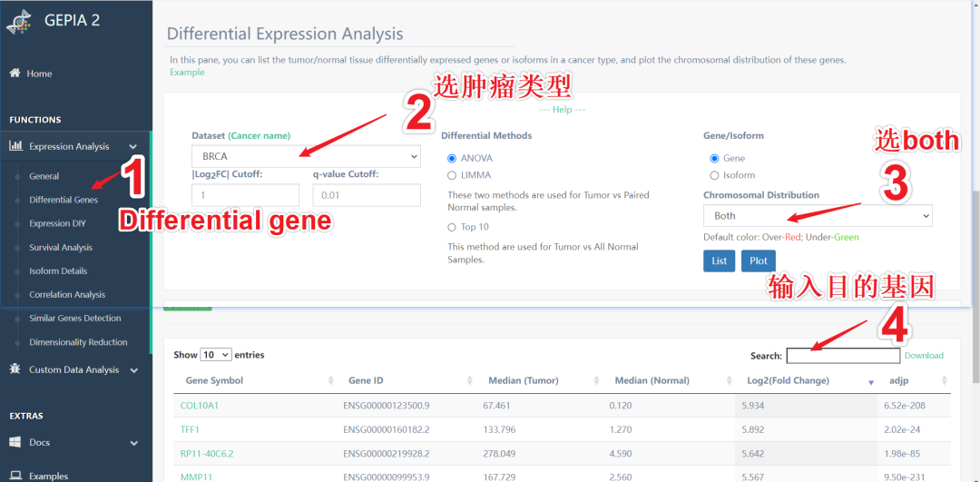Image resolution: width=980 pixels, height=482 pixels.
Task: Sort by Gene Symbol column arrows
Action: tap(330, 380)
